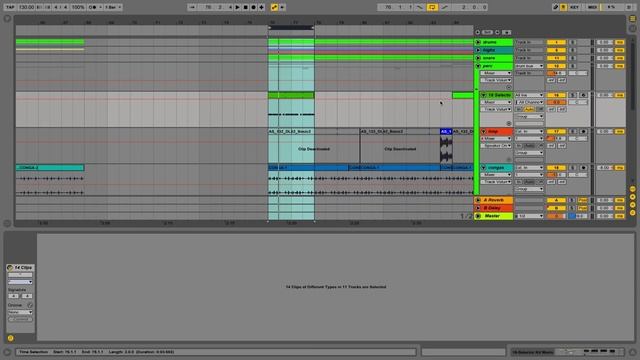
Task: Set 16 Selector monitor to Auto
Action: point(529,109)
